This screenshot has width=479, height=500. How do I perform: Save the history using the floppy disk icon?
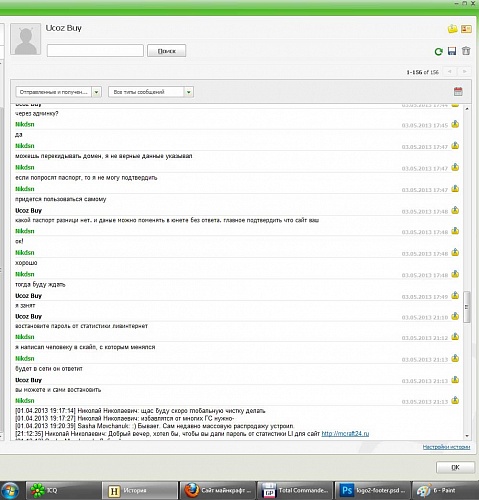pyautogui.click(x=452, y=51)
